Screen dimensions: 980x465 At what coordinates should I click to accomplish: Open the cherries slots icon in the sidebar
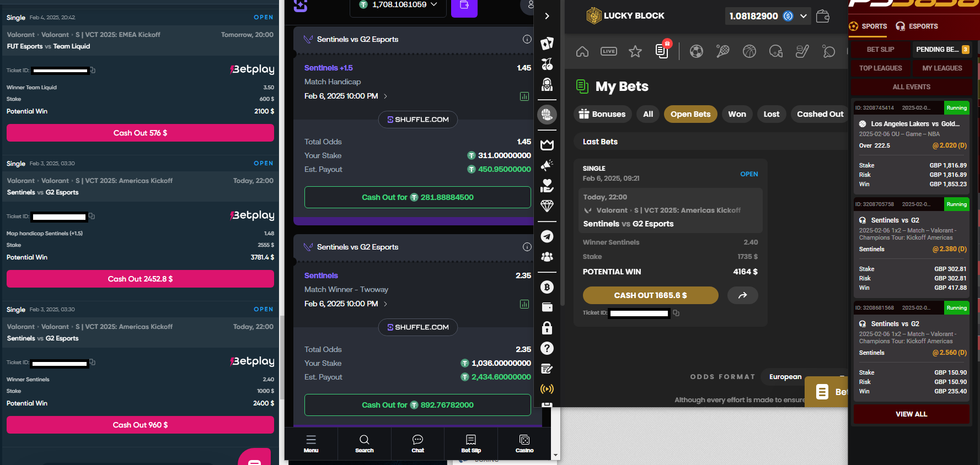(547, 64)
